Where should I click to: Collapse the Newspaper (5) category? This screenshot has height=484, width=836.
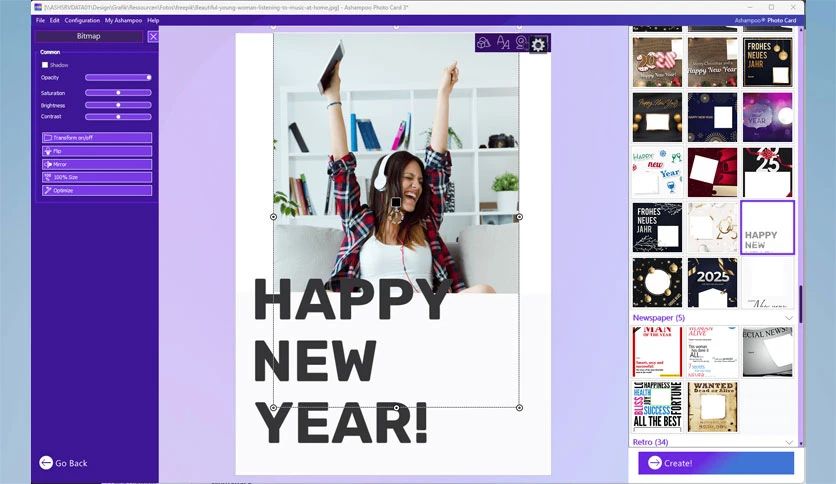point(789,318)
